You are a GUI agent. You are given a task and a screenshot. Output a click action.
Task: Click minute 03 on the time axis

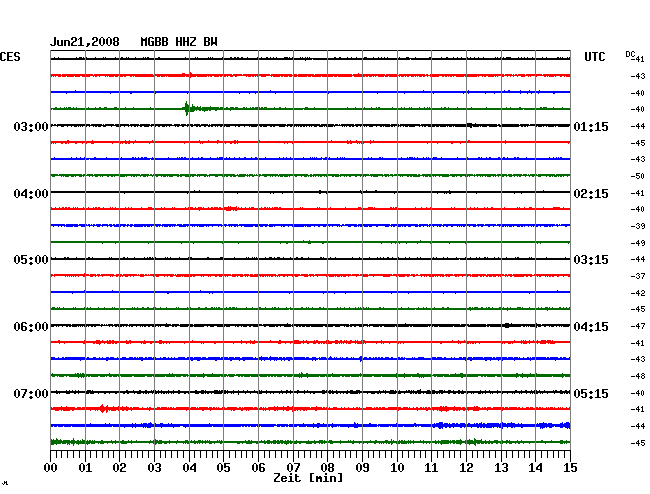pyautogui.click(x=154, y=468)
